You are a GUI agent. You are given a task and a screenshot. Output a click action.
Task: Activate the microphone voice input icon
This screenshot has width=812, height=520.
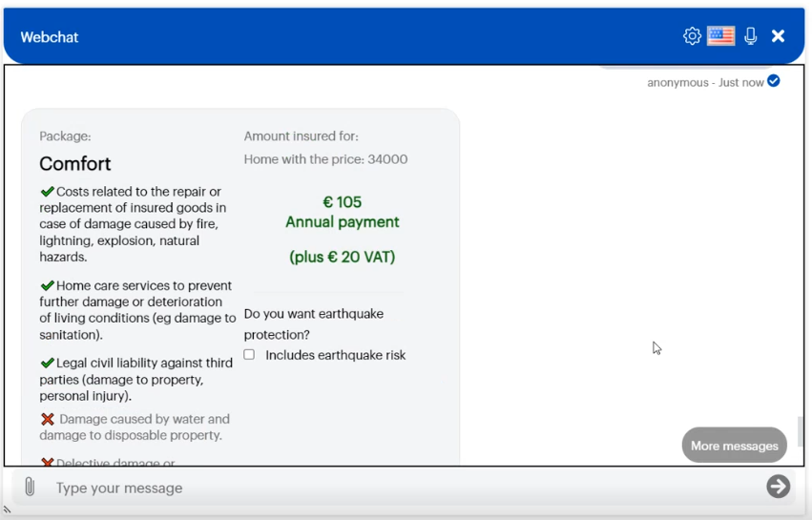click(x=750, y=35)
